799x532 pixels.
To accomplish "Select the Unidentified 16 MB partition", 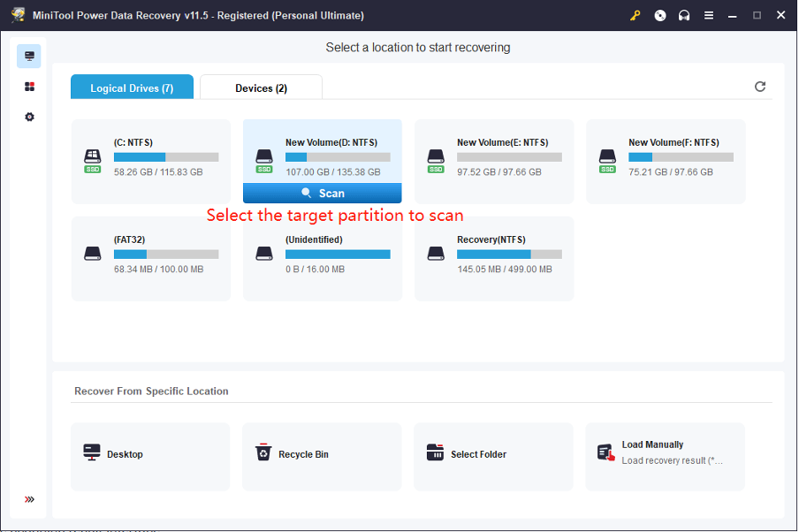I will tap(322, 258).
